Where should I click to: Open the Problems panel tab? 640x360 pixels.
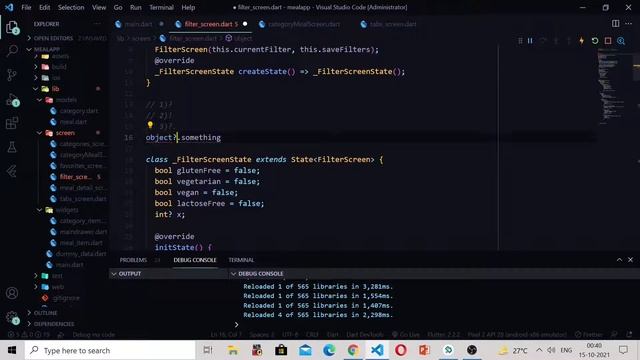pyautogui.click(x=133, y=260)
